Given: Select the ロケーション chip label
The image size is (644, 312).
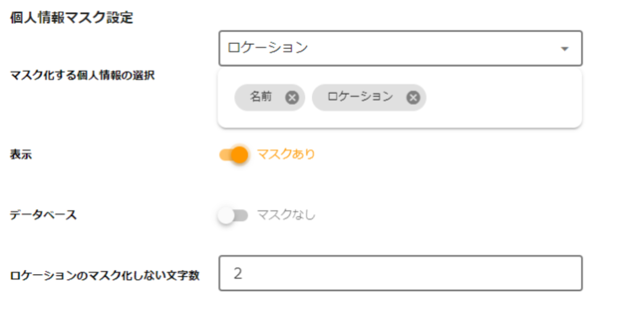Looking at the screenshot, I should click(x=360, y=97).
